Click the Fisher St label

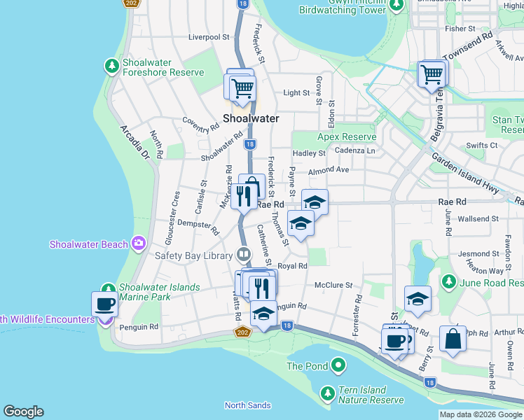click(x=460, y=29)
